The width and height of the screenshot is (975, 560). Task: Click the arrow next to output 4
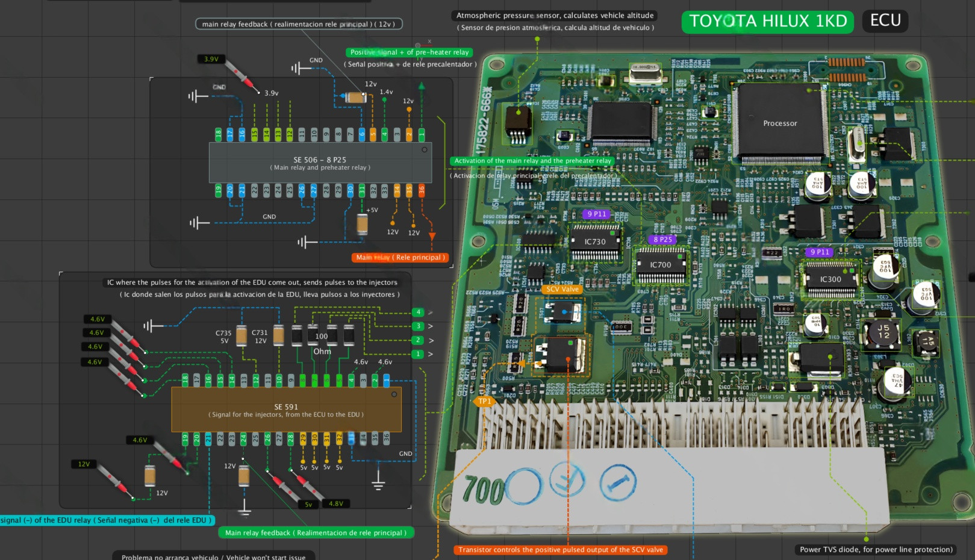[431, 313]
